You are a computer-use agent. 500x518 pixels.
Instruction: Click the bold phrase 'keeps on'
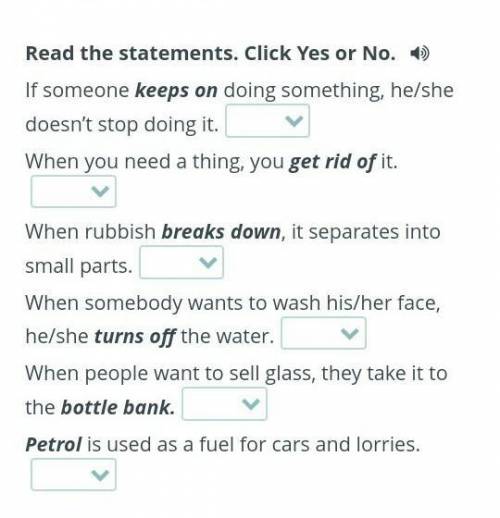176,91
